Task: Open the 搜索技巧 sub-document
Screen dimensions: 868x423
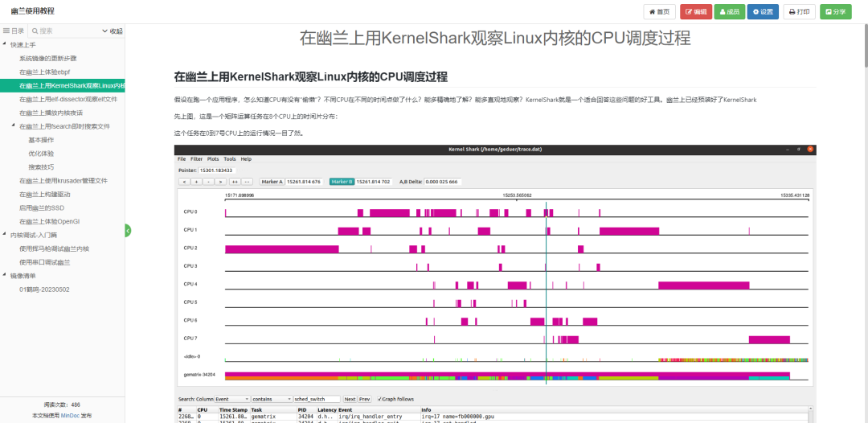Action: coord(41,166)
